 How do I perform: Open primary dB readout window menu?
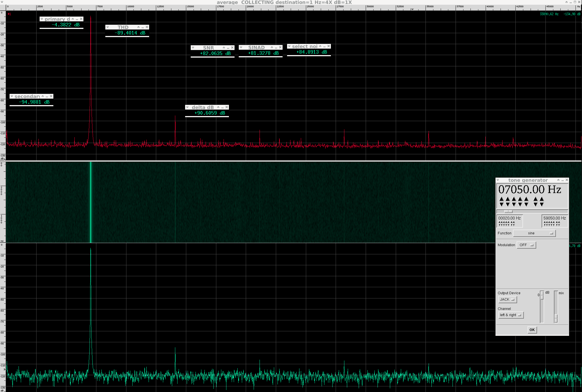coord(42,19)
